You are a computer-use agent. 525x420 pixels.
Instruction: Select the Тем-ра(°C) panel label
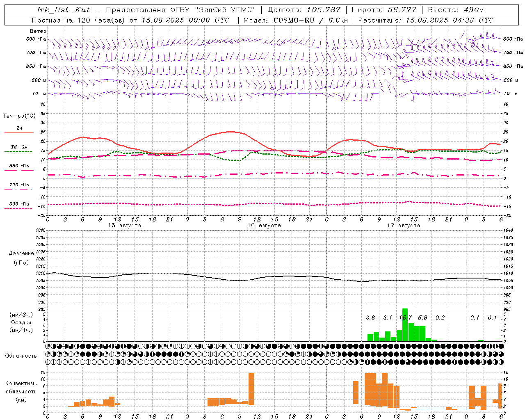pyautogui.click(x=19, y=116)
